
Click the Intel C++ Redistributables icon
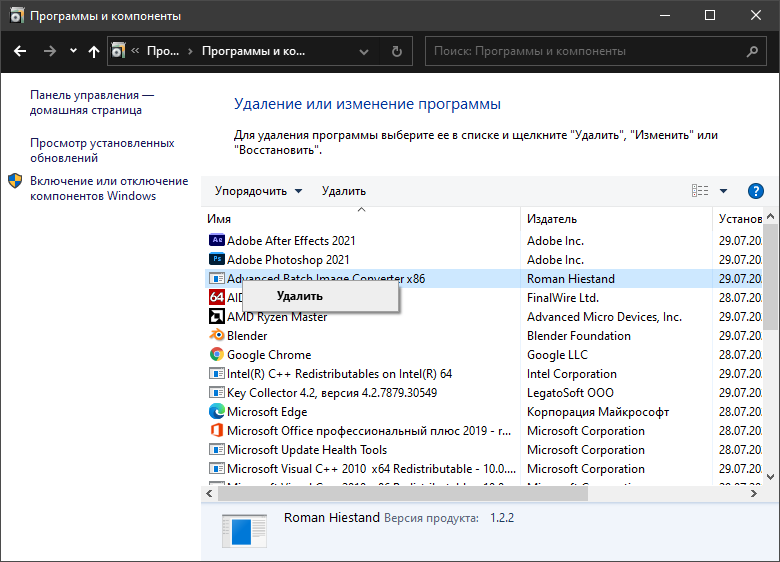click(216, 374)
